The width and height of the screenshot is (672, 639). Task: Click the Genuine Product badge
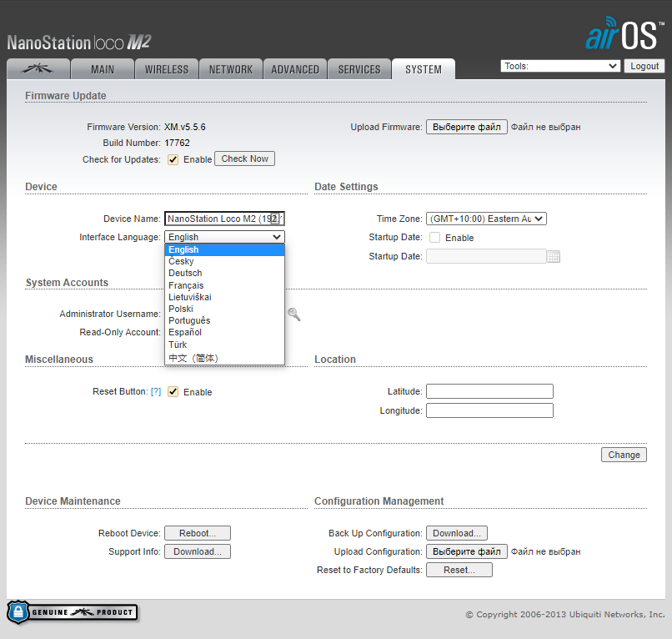tap(72, 612)
